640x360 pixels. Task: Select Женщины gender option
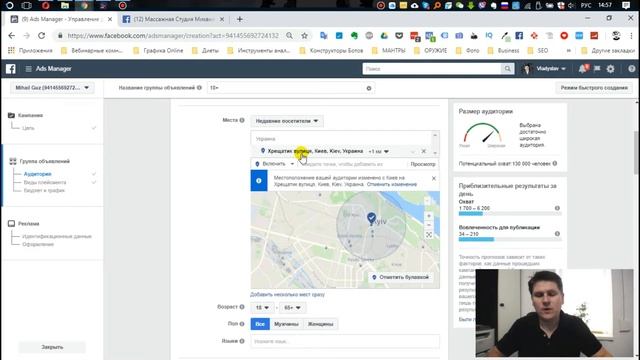pyautogui.click(x=320, y=324)
